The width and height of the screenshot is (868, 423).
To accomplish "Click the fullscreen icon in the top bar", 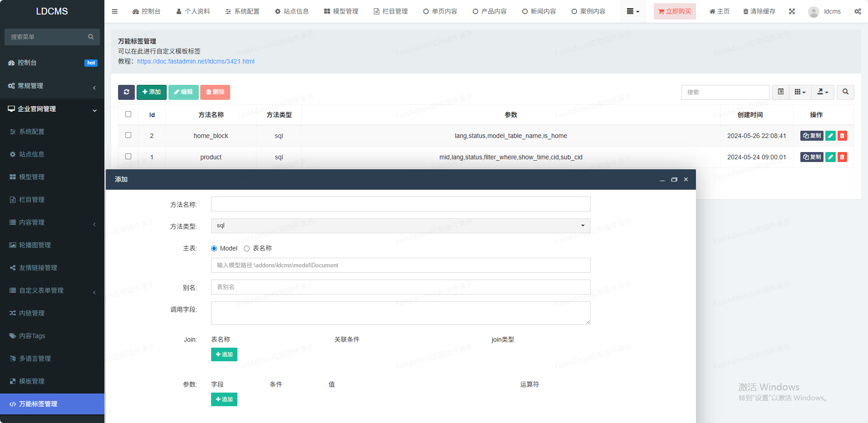I will tap(792, 11).
